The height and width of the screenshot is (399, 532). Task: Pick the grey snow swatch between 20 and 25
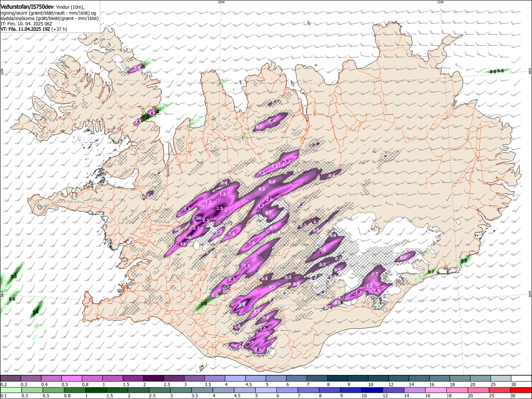tap(480, 378)
